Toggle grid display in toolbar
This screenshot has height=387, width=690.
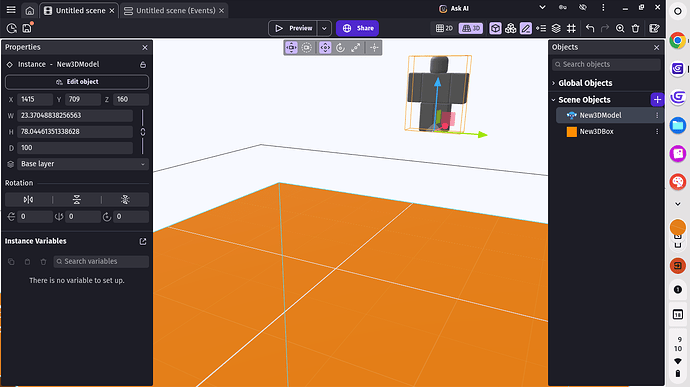(571, 28)
